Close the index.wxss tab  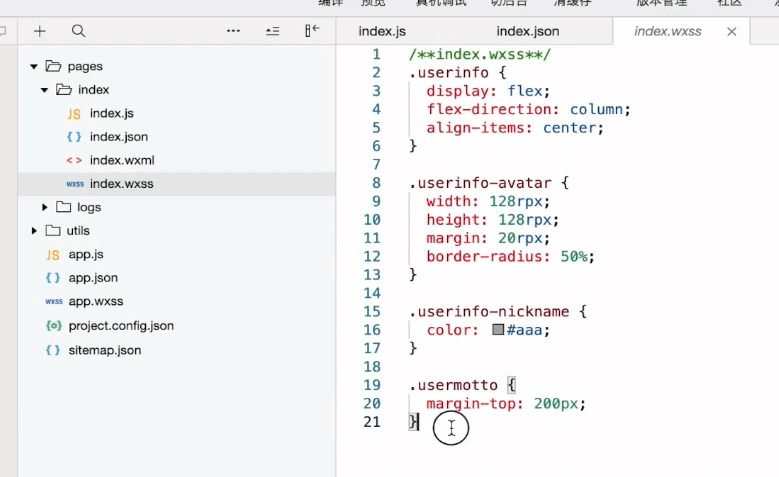(731, 32)
